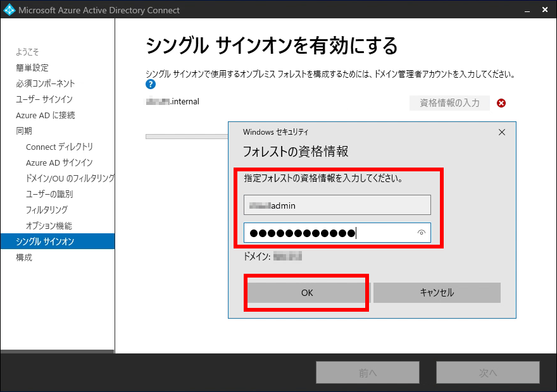Open Connect ディレクトリ sub-step
The width and height of the screenshot is (557, 392).
click(x=59, y=147)
